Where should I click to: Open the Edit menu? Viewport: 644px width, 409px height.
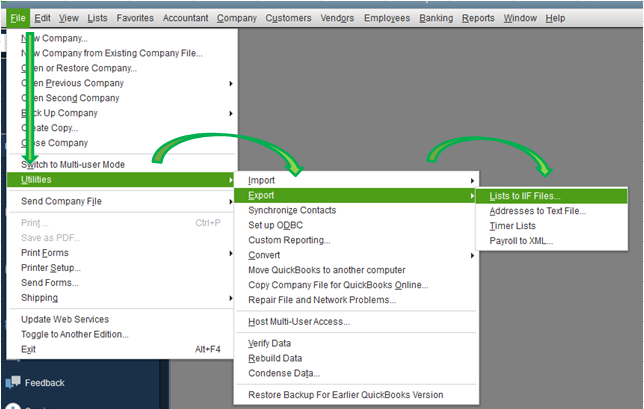(42, 18)
